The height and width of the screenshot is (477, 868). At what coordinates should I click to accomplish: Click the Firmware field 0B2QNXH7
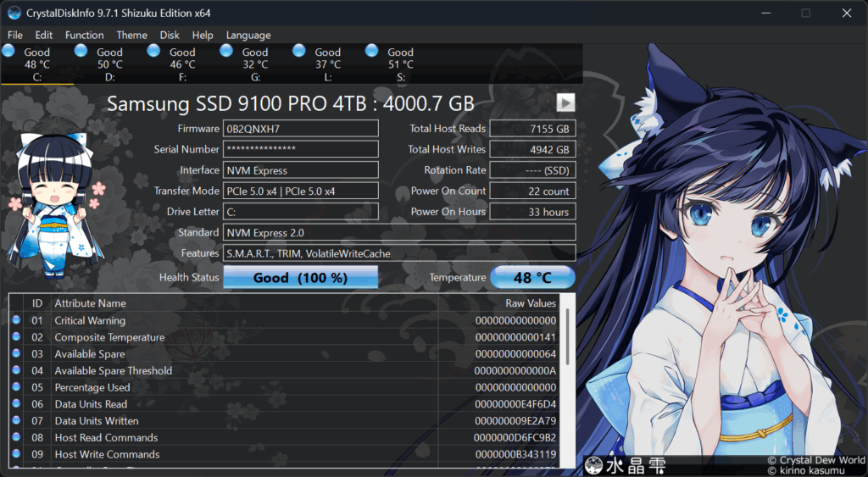coord(301,129)
